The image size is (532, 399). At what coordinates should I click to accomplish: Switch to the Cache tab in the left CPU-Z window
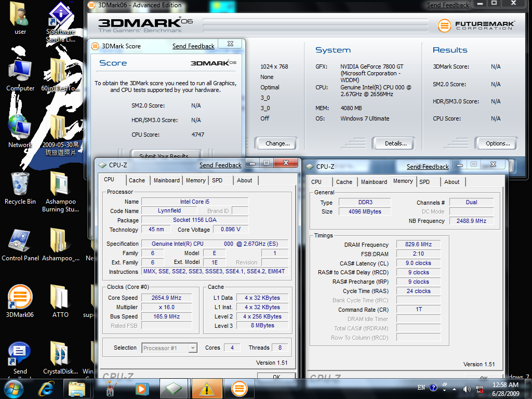(x=137, y=180)
